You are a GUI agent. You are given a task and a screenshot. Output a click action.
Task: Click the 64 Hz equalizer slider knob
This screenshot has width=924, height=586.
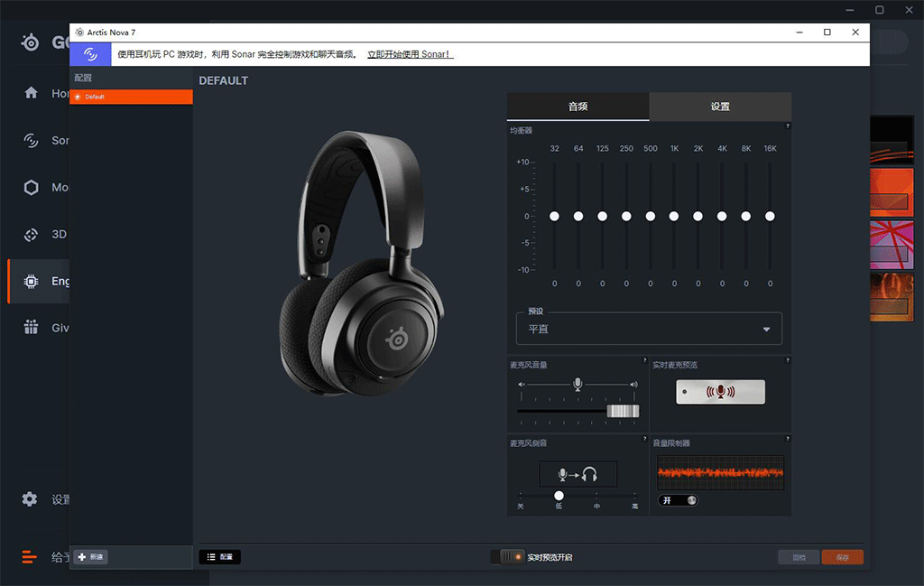tap(578, 217)
